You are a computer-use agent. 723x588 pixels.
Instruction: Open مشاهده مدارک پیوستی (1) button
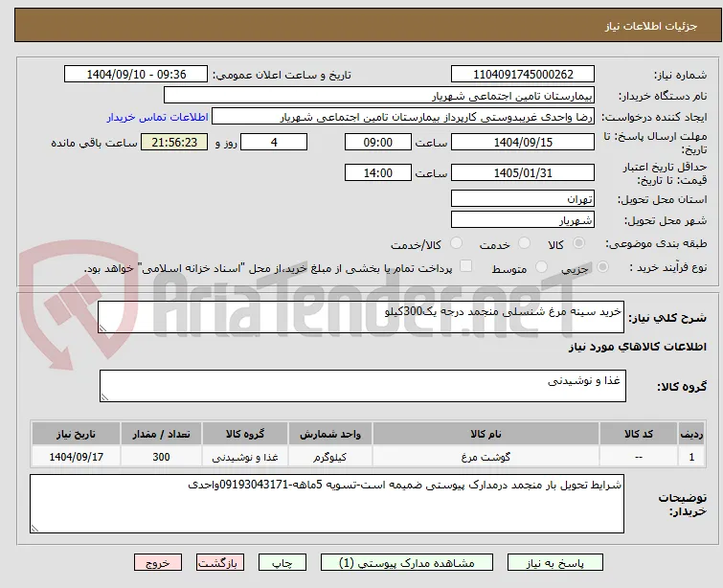[407, 563]
